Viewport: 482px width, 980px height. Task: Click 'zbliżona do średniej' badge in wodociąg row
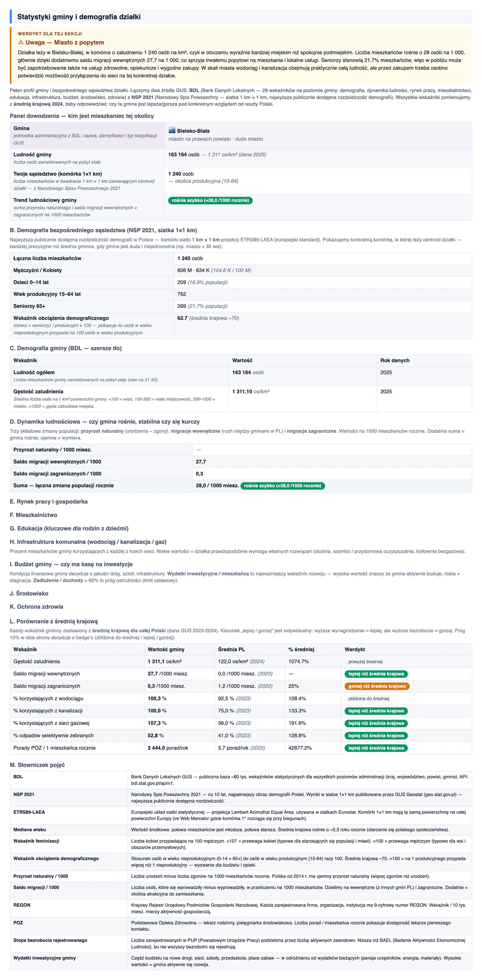[368, 698]
